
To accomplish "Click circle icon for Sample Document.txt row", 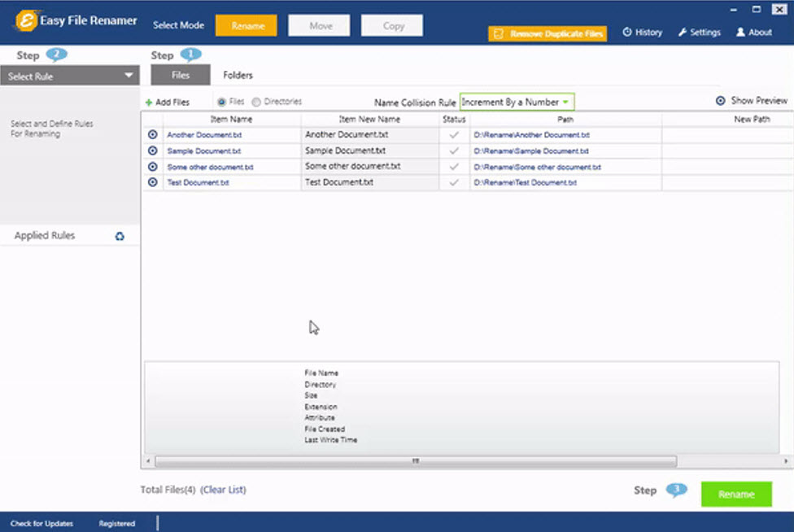I will tap(152, 150).
